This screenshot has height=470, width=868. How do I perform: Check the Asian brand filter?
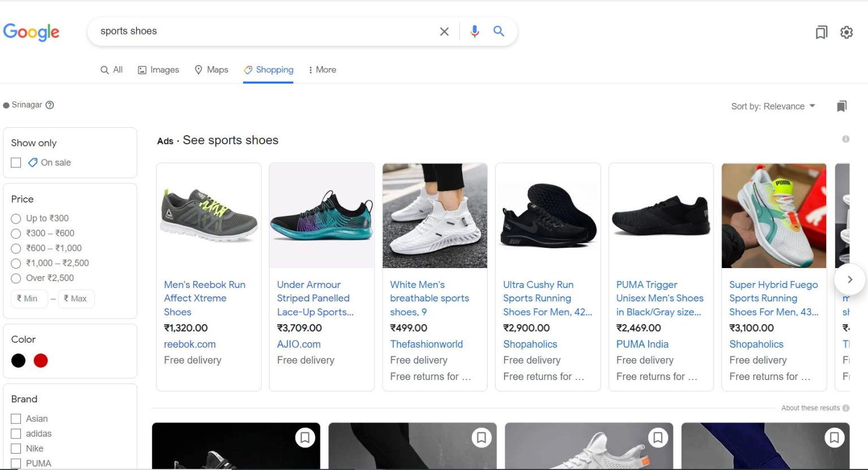point(16,419)
